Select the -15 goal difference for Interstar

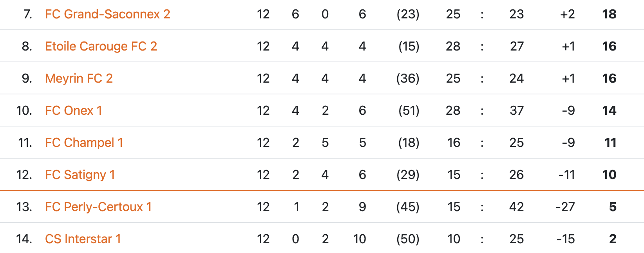(x=566, y=239)
